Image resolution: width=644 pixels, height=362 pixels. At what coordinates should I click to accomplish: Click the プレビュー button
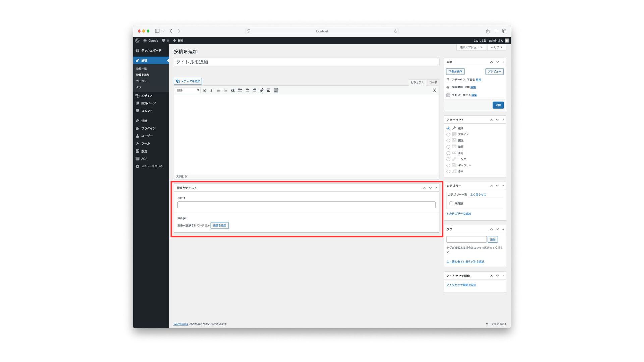click(x=494, y=72)
